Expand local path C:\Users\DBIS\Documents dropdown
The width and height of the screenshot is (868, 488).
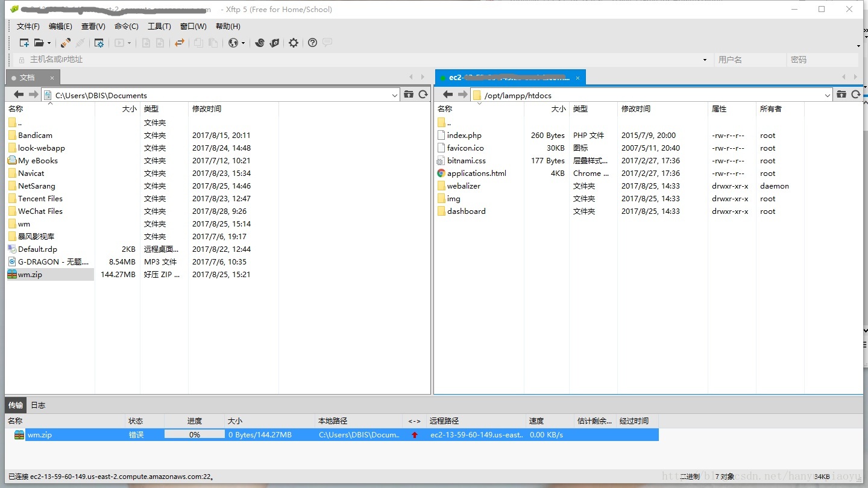click(395, 95)
